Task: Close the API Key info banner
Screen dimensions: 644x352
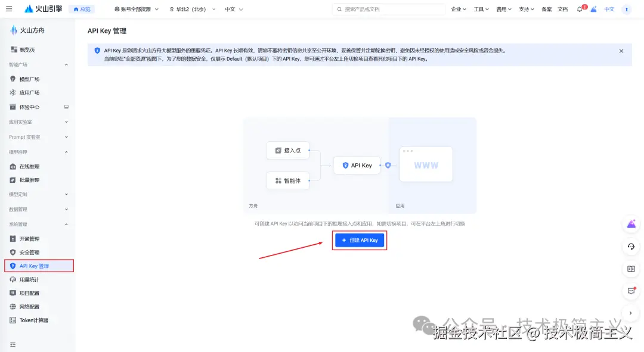Action: pyautogui.click(x=621, y=51)
